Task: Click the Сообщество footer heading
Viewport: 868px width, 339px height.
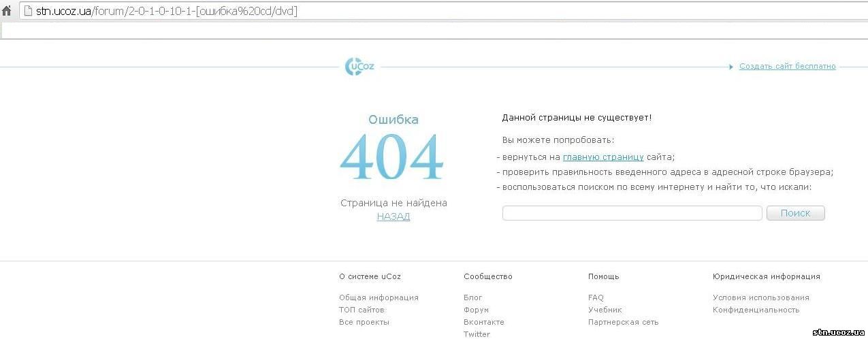Action: coord(487,276)
